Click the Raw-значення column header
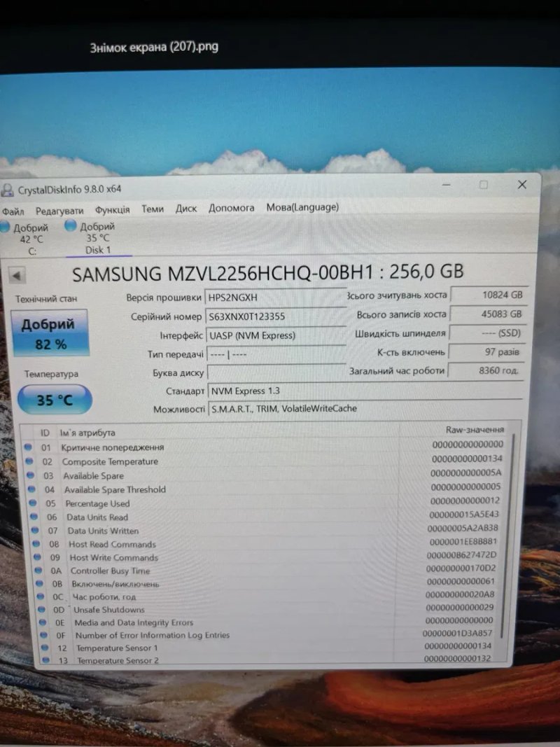Viewport: 560px width, 747px height. 475,430
